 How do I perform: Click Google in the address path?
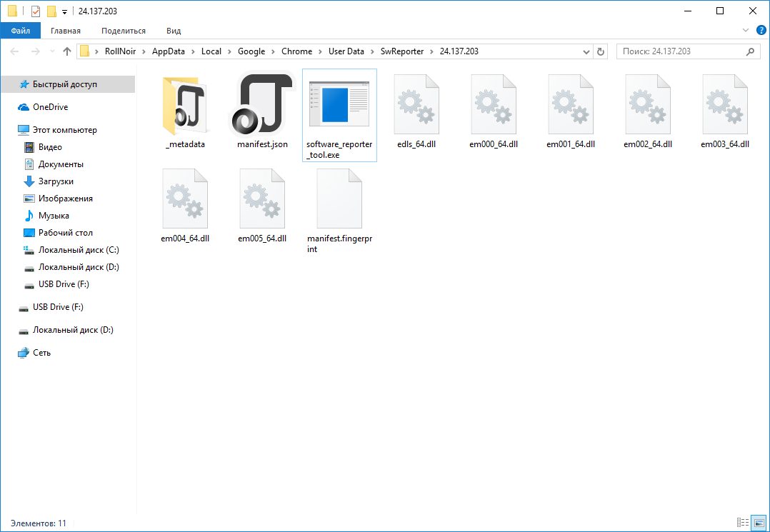coord(251,51)
